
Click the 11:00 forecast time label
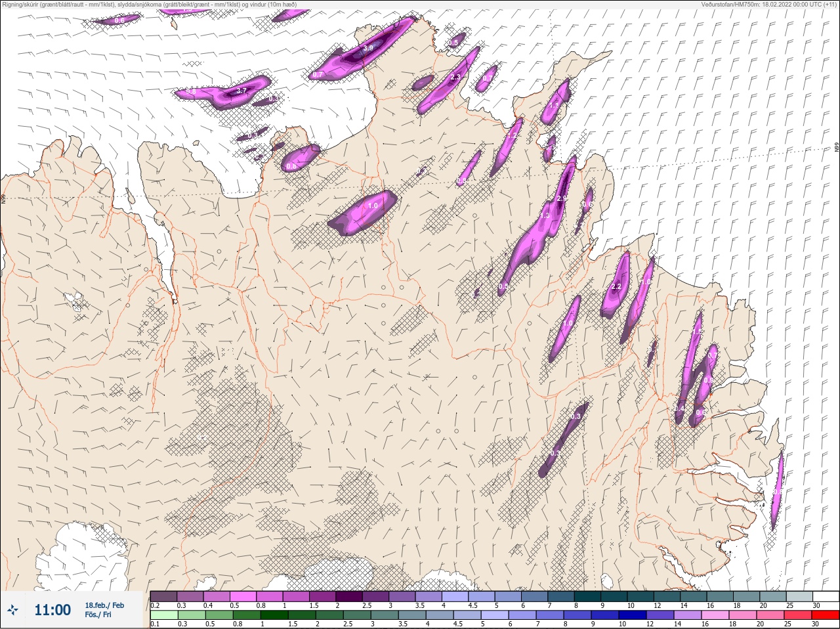52,610
